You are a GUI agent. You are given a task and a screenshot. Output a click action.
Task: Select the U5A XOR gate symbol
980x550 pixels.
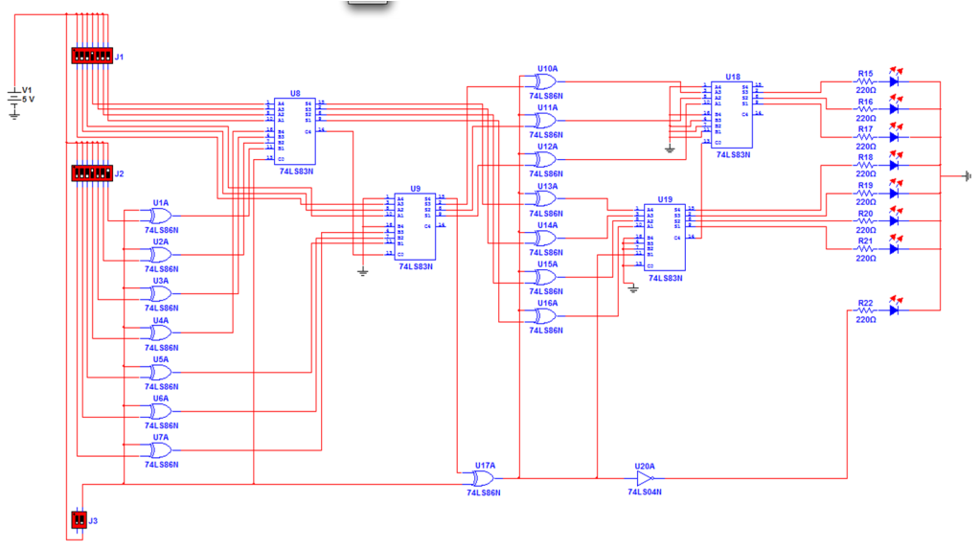[x=159, y=373]
